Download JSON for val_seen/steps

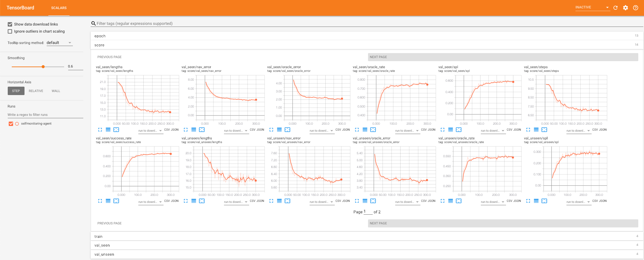[603, 130]
